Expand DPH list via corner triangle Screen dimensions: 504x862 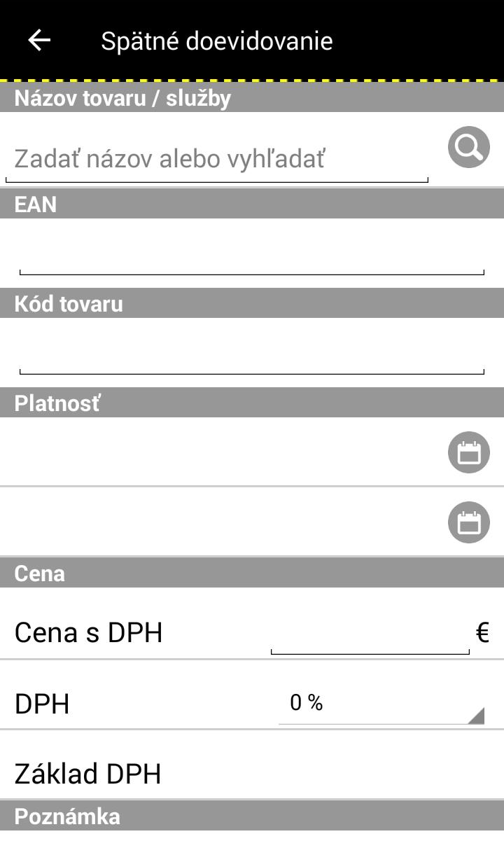476,716
